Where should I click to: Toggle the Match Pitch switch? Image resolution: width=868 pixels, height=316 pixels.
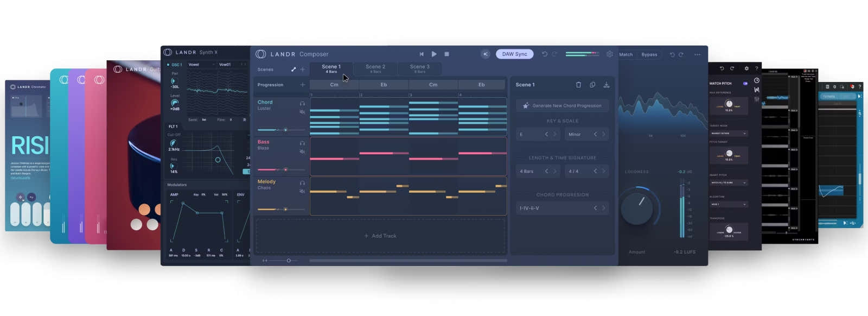point(745,84)
